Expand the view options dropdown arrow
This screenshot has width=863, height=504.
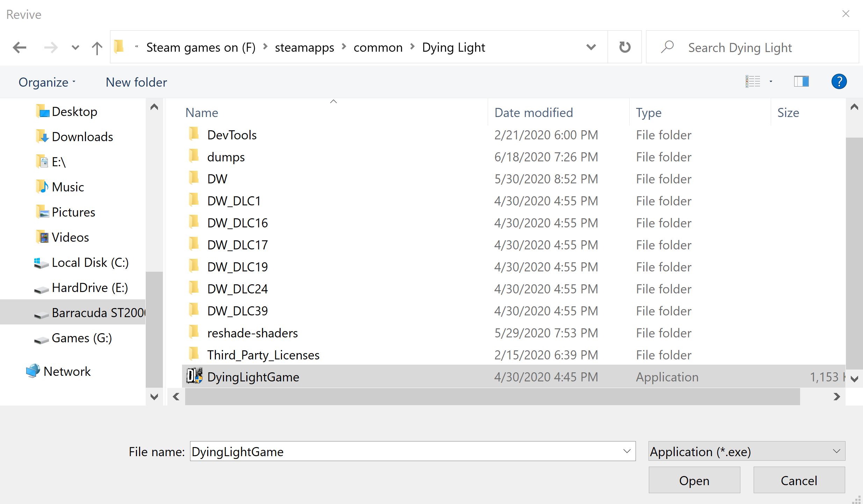tap(771, 82)
